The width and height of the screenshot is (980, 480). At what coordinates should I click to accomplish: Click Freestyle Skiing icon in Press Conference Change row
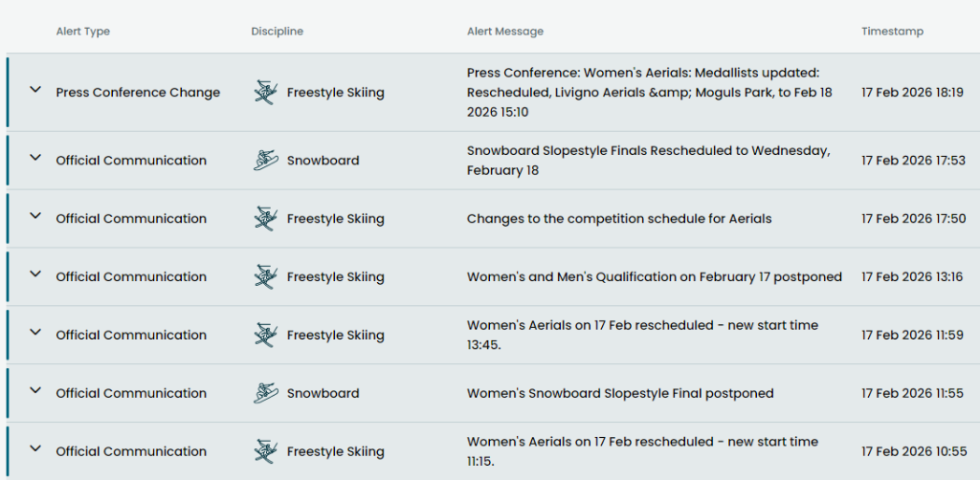click(x=265, y=92)
